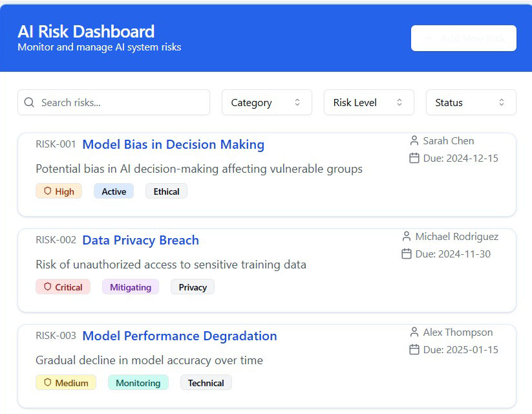Open the Status filter dropdown
The width and height of the screenshot is (532, 414).
click(x=471, y=102)
